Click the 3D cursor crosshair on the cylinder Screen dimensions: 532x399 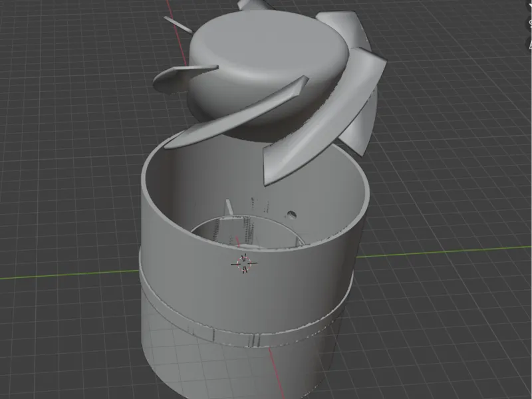coord(244,263)
